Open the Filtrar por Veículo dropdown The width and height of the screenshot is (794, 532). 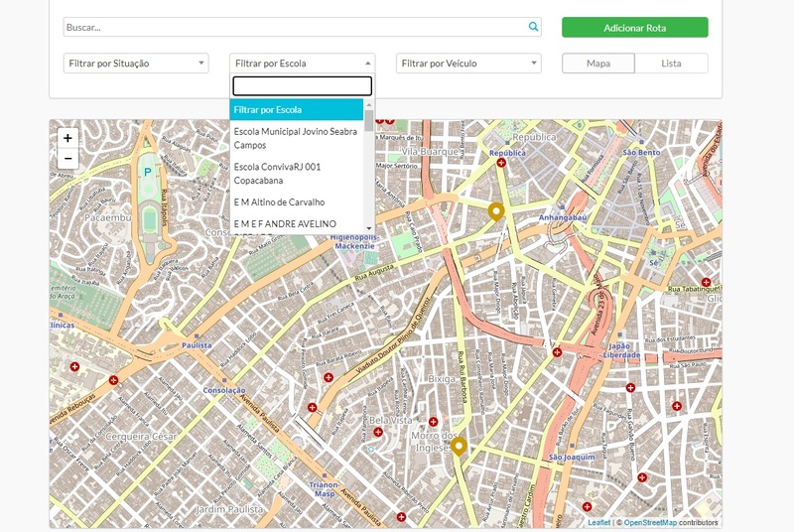(468, 64)
